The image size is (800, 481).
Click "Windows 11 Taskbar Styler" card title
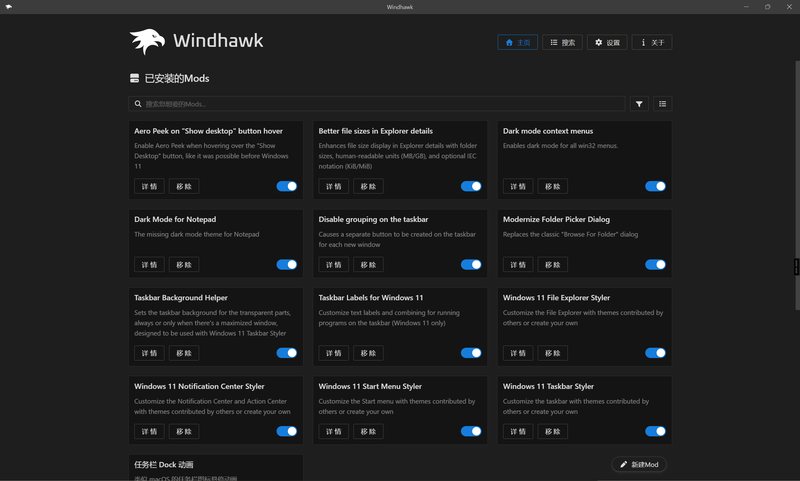pyautogui.click(x=548, y=387)
